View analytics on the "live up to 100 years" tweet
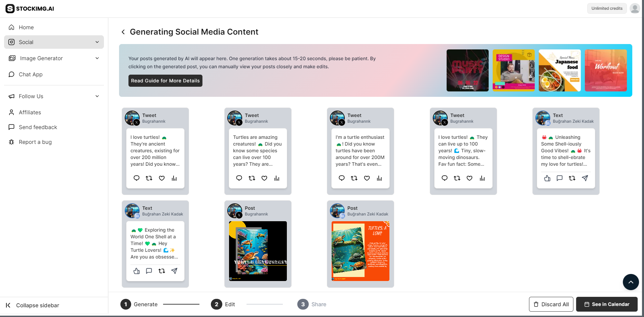The height and width of the screenshot is (317, 644). [483, 178]
